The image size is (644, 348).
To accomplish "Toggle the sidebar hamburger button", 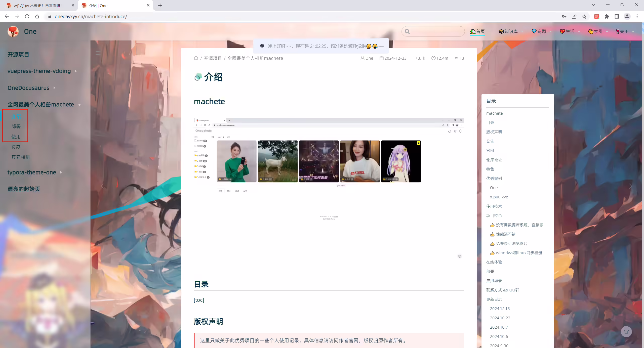I will point(98,53).
